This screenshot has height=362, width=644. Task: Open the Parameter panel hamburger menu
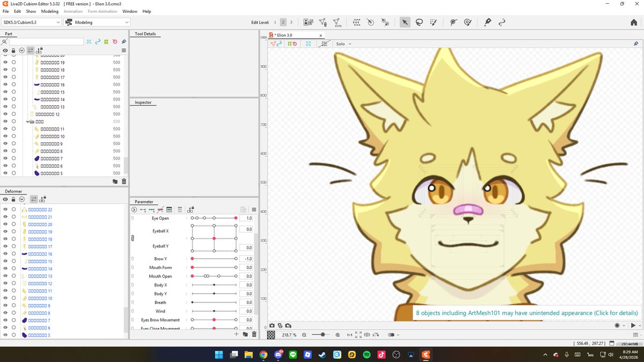tap(254, 209)
